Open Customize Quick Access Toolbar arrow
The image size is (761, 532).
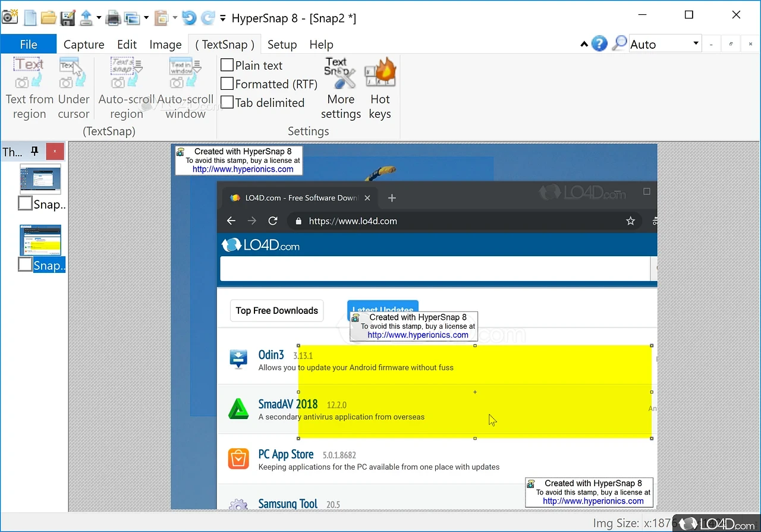tap(222, 18)
